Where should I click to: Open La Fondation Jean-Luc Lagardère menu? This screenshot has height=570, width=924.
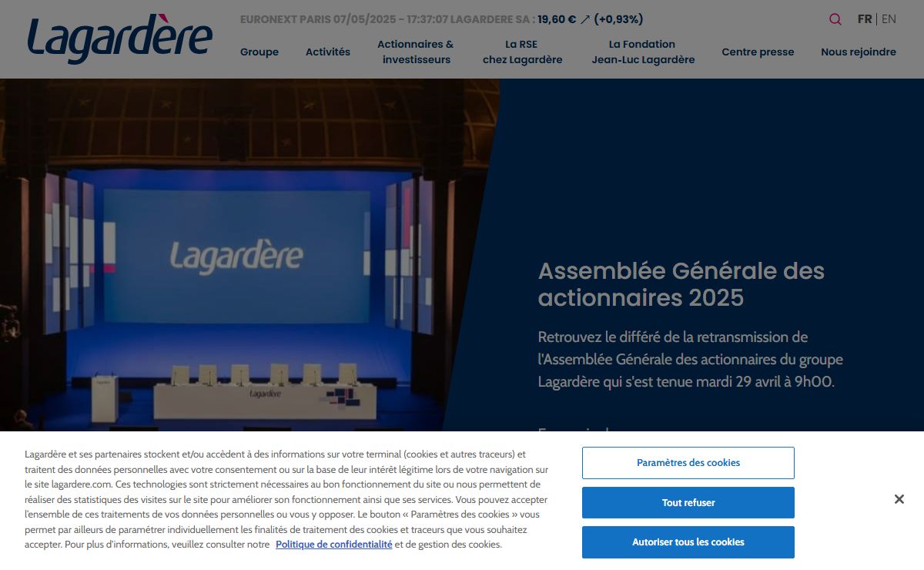pyautogui.click(x=643, y=52)
